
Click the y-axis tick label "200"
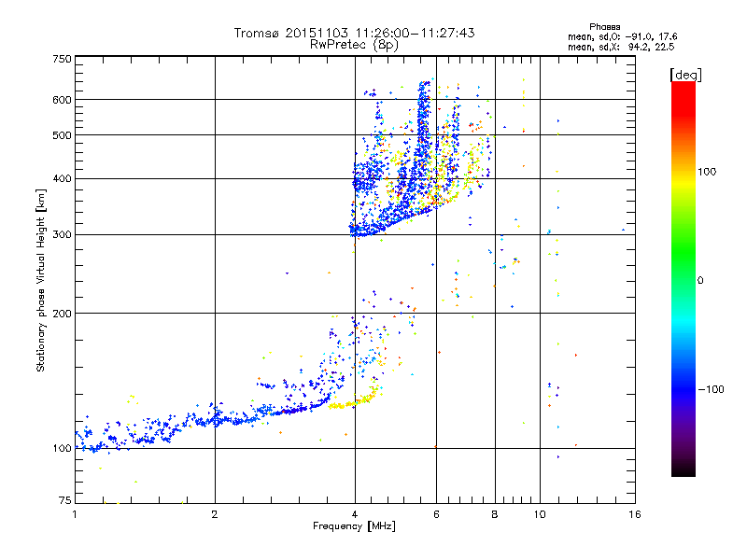(x=62, y=314)
